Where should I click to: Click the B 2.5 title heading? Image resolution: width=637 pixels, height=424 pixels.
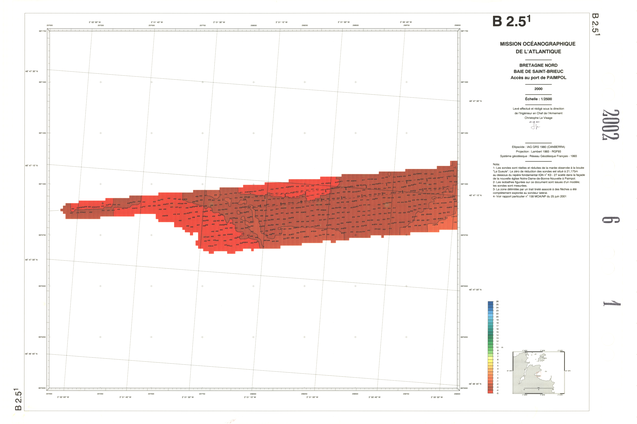511,22
